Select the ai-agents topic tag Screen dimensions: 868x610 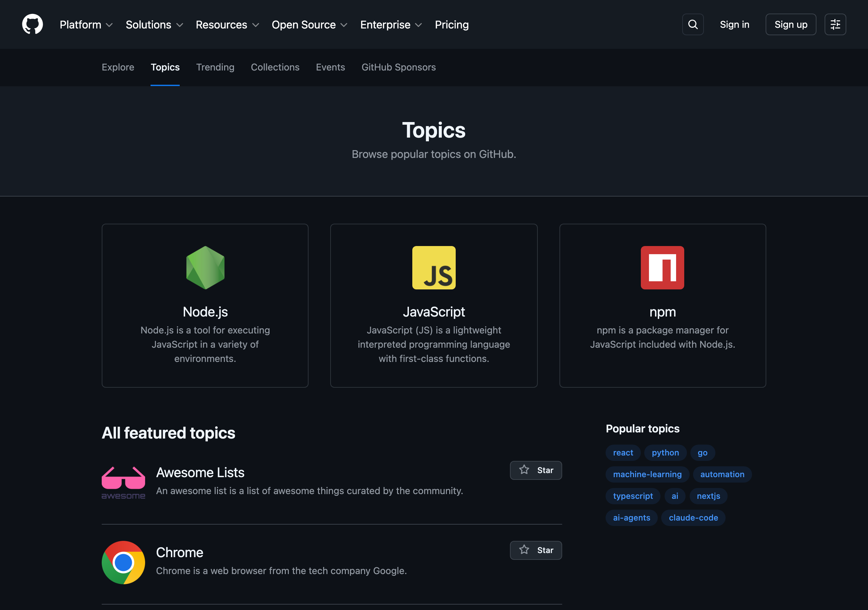[631, 518]
